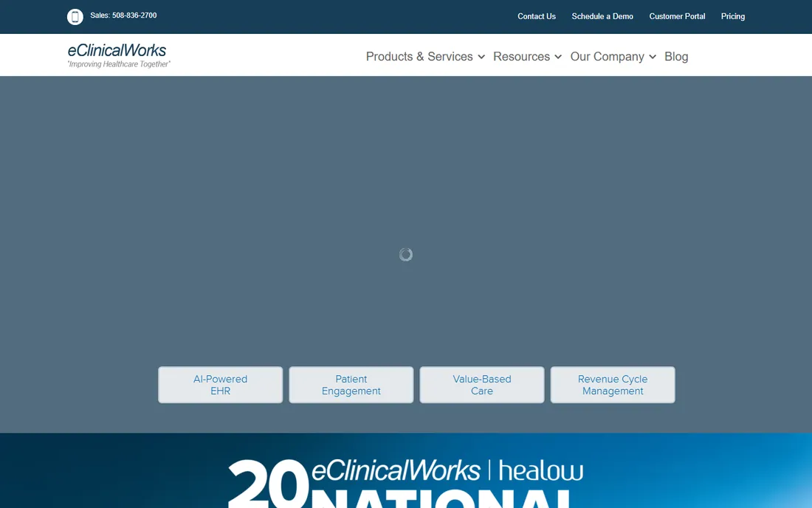Click the phone icon beside Sales number
The image size is (812, 508).
tap(75, 16)
